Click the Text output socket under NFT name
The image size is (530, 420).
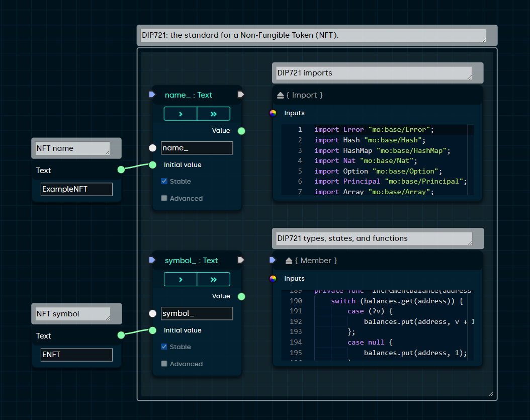coord(121,170)
